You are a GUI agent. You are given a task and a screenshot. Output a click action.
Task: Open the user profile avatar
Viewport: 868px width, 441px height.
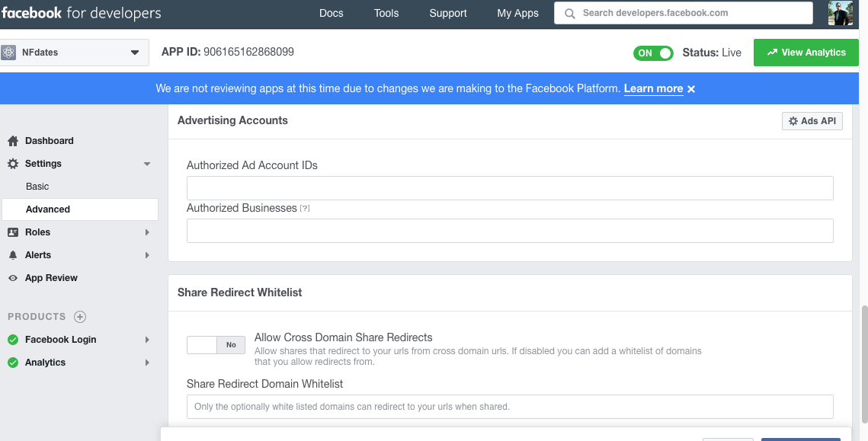pos(840,13)
